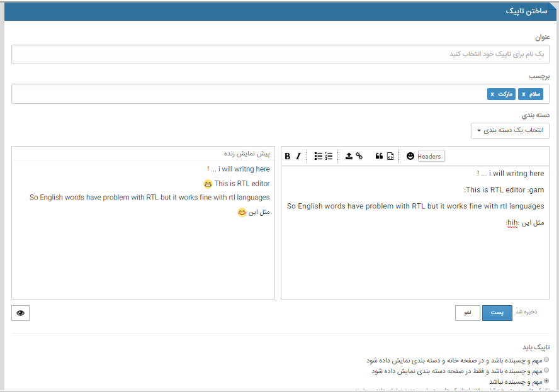Viewport: 559px width, 392px height.
Task: Remove the سلام tag with its x
Action: (524, 94)
